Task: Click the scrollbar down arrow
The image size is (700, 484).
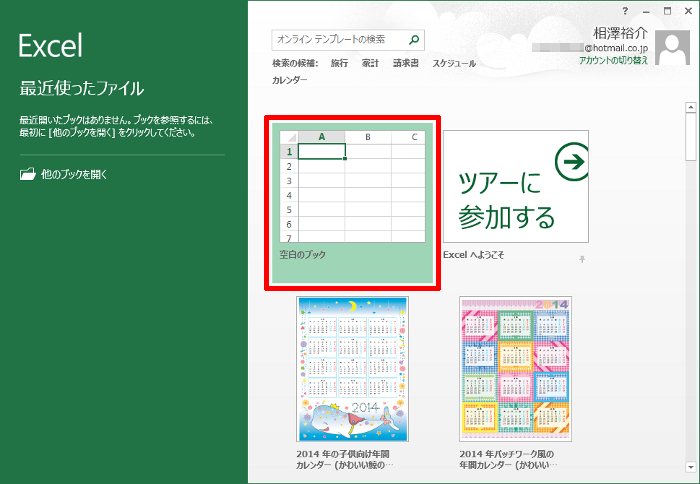Action: tap(691, 467)
